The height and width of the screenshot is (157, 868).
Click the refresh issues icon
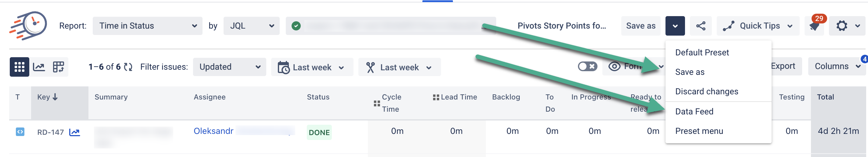(128, 67)
